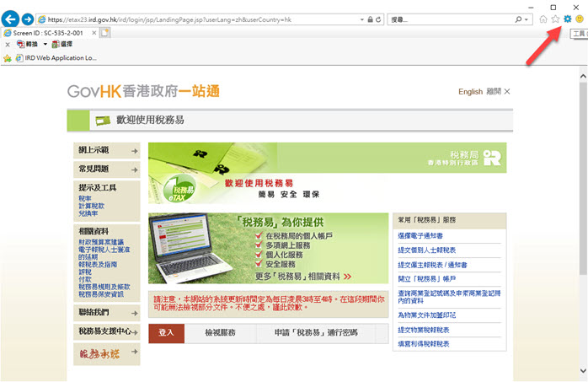Click the lock security icon in address bar
Image resolution: width=588 pixels, height=382 pixels.
coord(370,19)
